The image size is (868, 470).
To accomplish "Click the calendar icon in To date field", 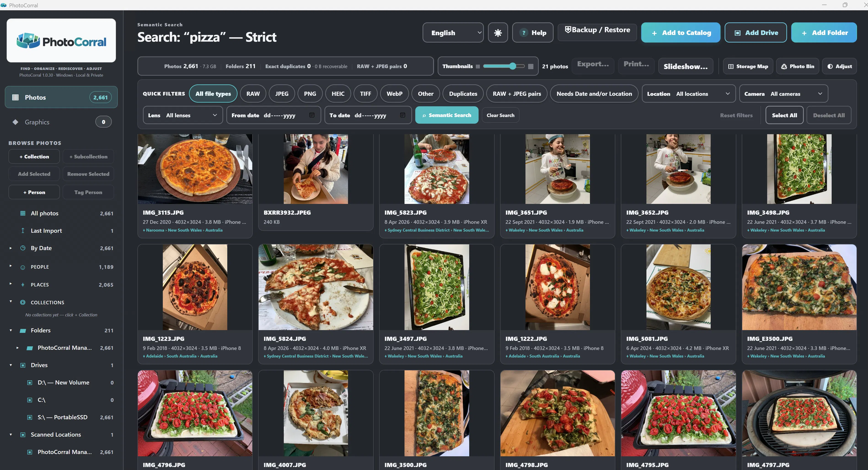I will tap(403, 115).
